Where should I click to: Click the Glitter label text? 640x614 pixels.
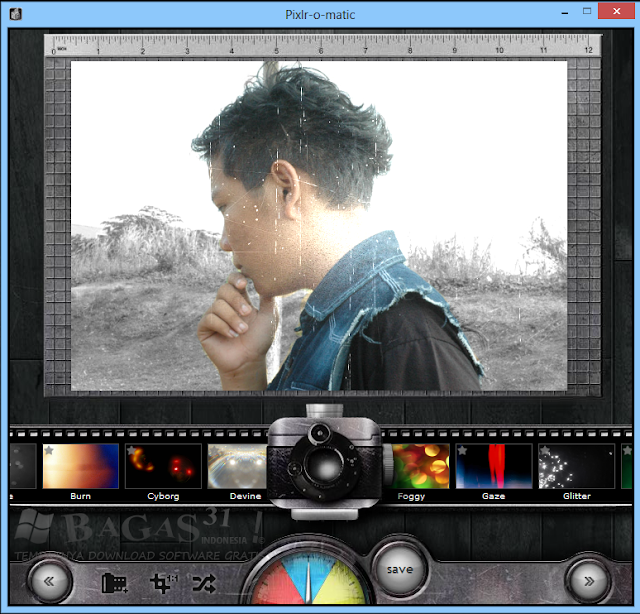tap(577, 496)
